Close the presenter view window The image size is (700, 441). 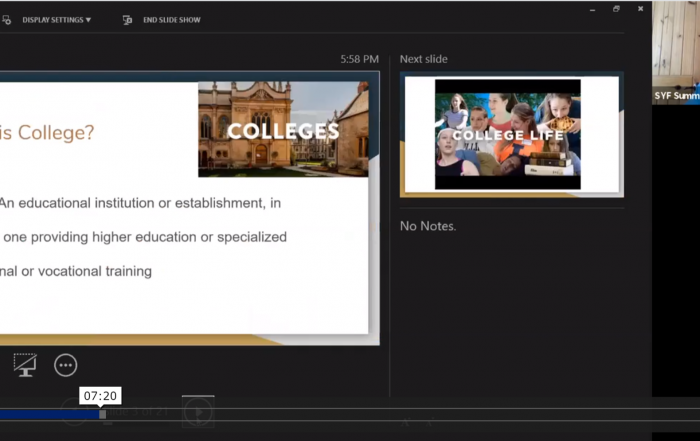point(640,8)
